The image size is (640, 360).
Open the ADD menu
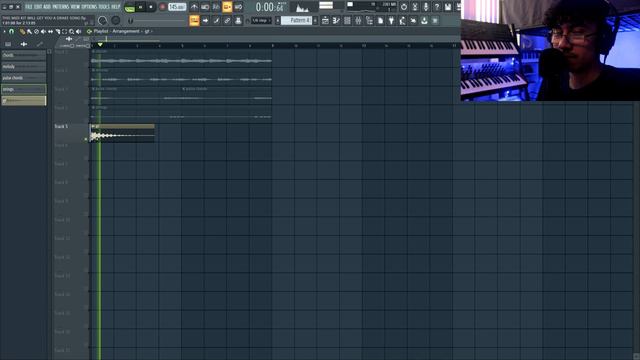pos(47,7)
